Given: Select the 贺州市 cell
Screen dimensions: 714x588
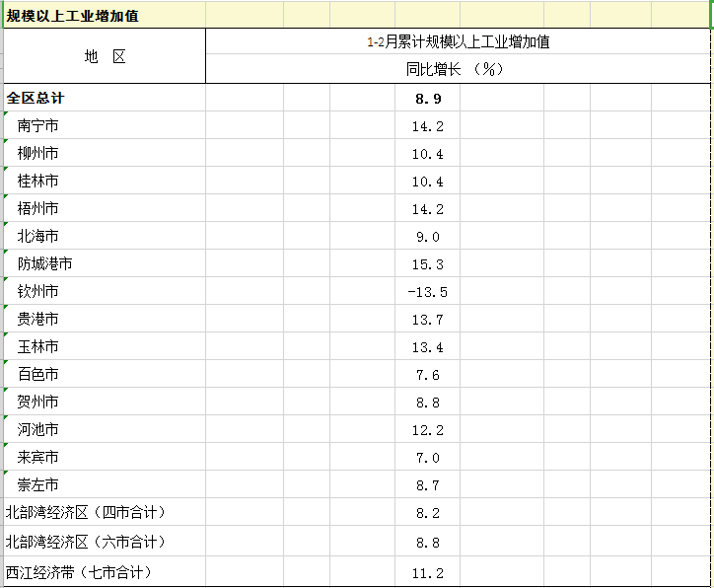Looking at the screenshot, I should click(105, 402).
